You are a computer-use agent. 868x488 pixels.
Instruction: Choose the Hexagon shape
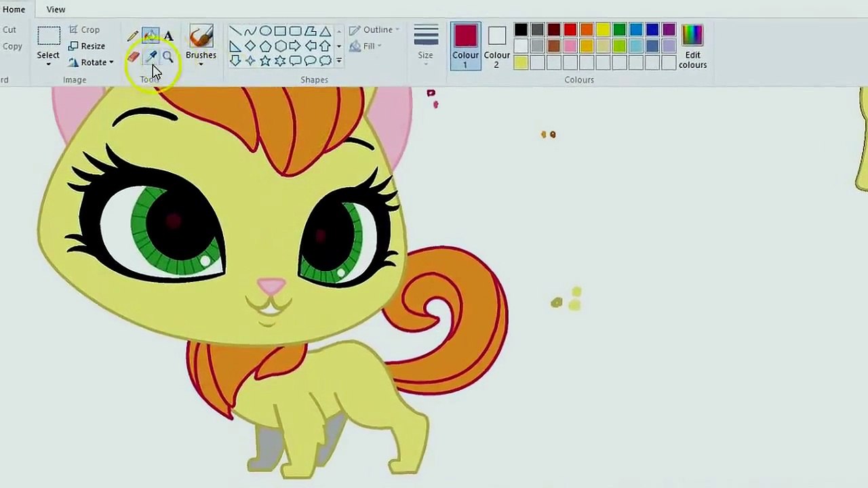pos(280,46)
